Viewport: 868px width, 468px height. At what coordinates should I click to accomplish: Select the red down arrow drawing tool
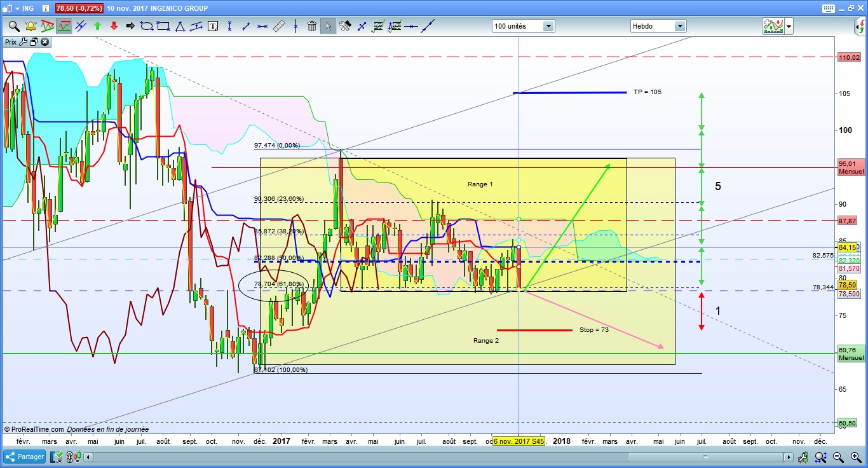(114, 26)
